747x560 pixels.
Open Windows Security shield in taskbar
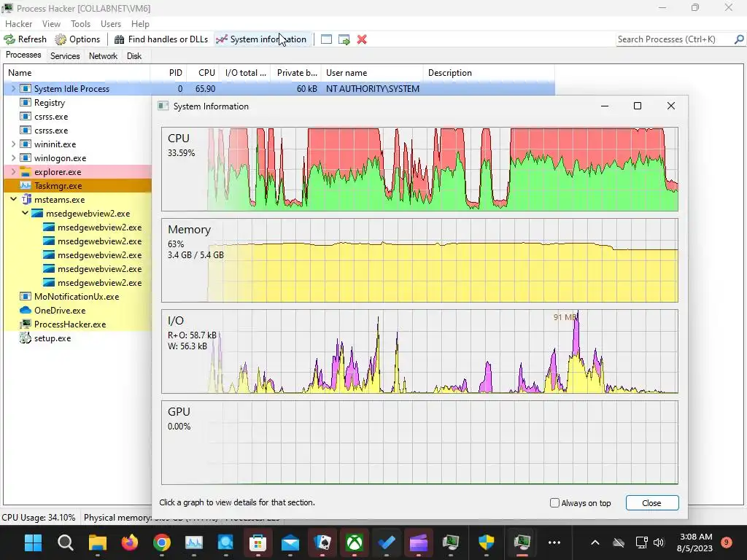click(x=487, y=542)
